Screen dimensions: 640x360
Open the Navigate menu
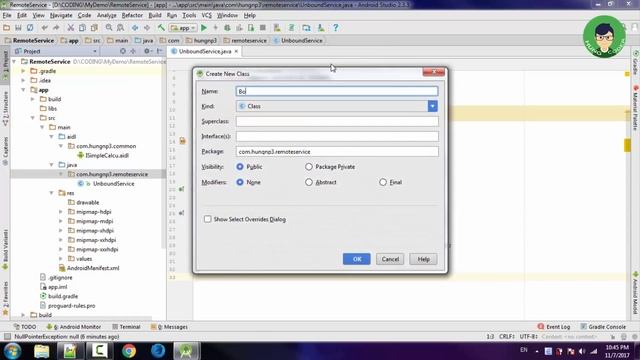(61, 16)
